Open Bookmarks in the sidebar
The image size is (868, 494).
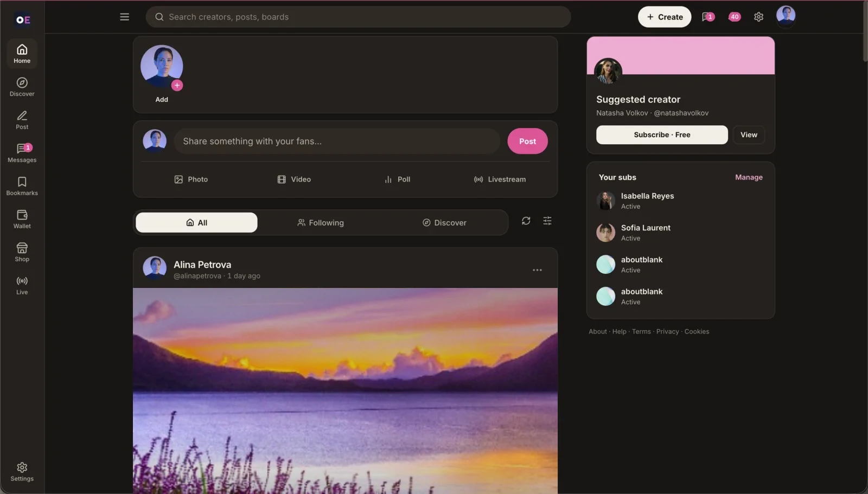click(x=22, y=186)
